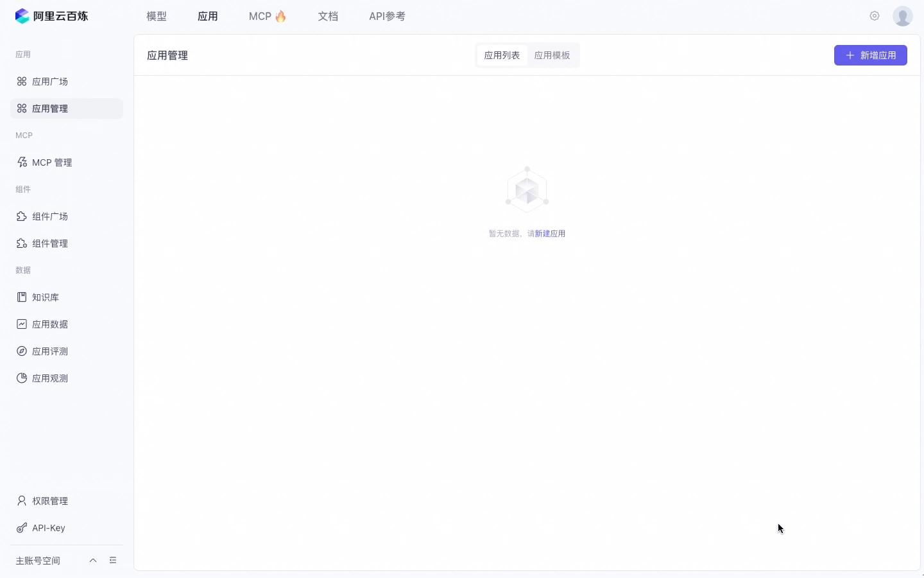The height and width of the screenshot is (578, 924).
Task: Click the 阿里云百炼 logo
Action: coord(51,16)
